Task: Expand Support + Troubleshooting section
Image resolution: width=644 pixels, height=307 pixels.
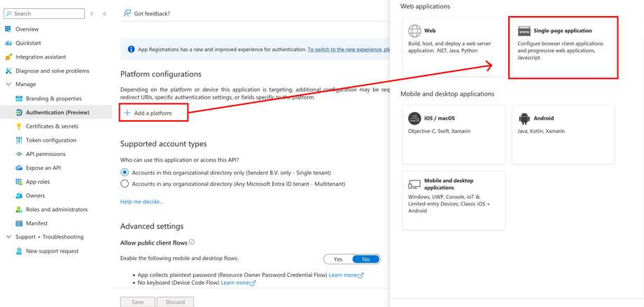Action: point(8,237)
